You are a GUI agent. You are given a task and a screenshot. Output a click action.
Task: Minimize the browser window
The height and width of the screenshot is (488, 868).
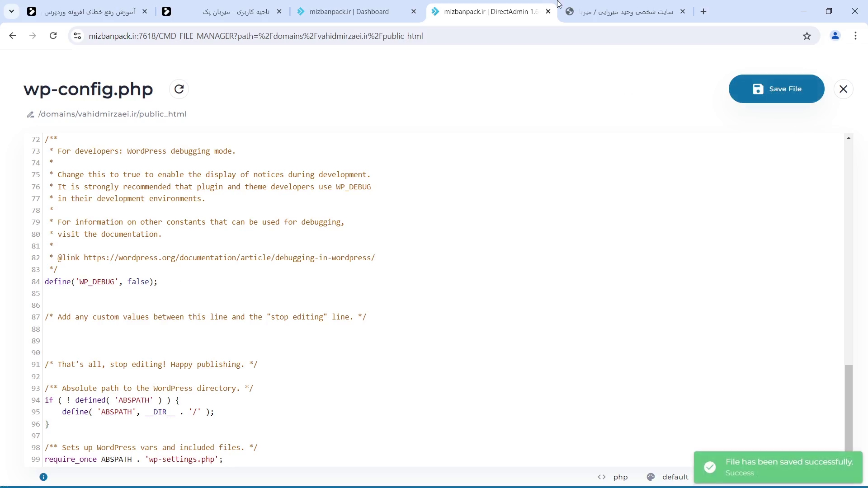click(804, 11)
